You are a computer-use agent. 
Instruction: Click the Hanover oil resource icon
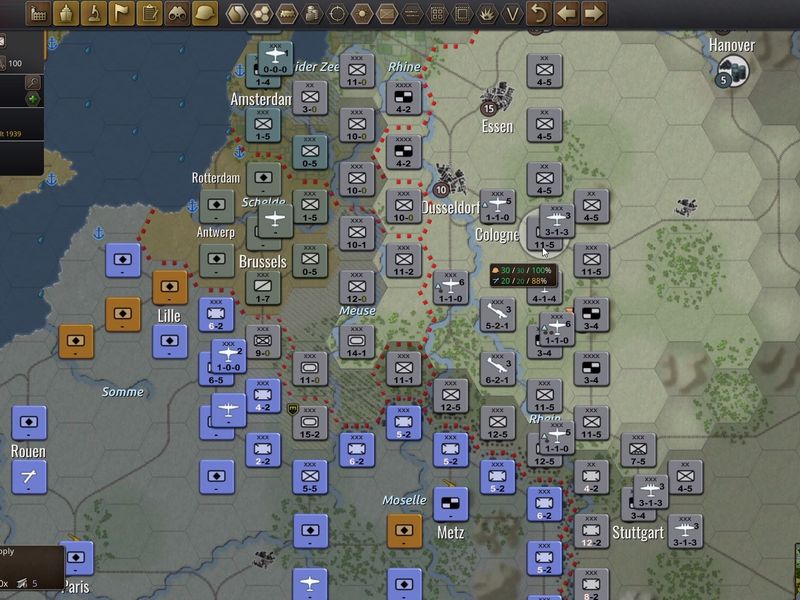[x=733, y=71]
